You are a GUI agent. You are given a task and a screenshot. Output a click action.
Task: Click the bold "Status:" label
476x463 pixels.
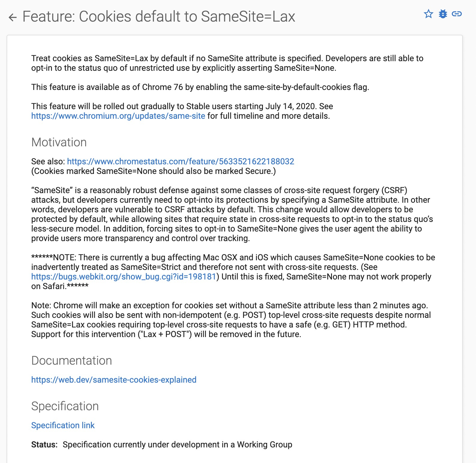pos(44,445)
